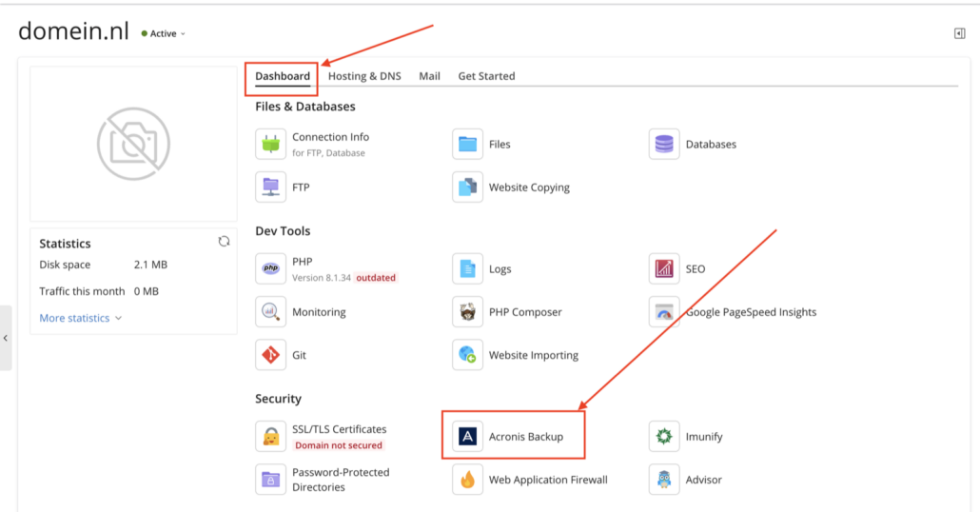
Task: Switch to the Hosting & DNS tab
Action: pos(364,76)
